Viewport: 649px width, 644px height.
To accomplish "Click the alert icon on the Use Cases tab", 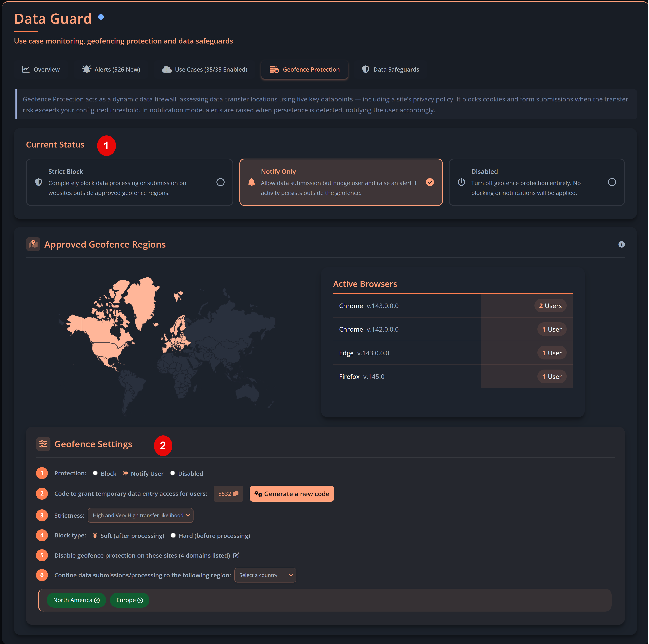I will [167, 69].
